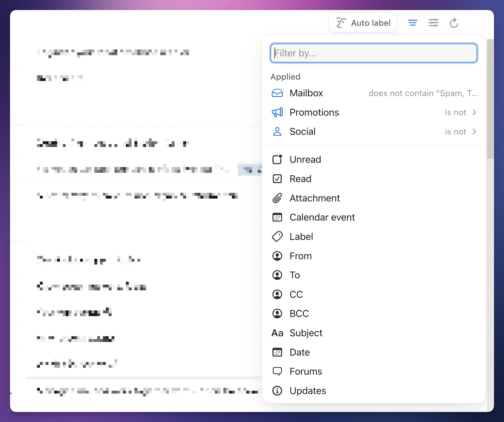Click the Social 'is not' text
The image size is (504, 422).
[455, 131]
